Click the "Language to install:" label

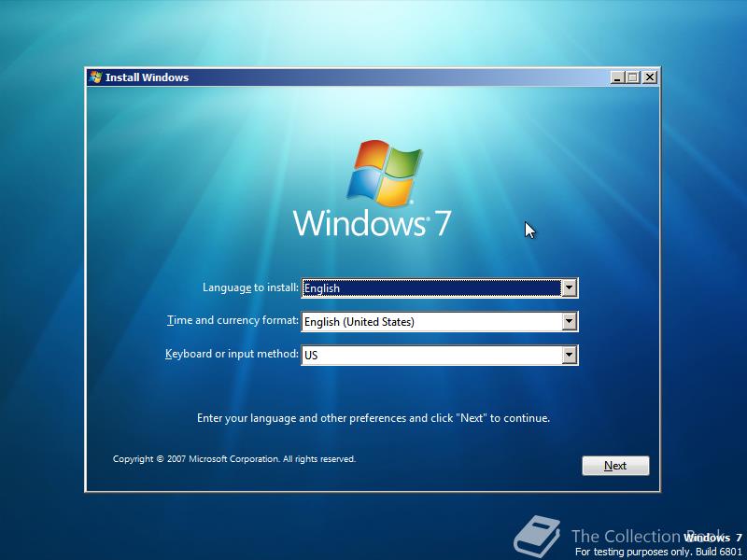coord(250,287)
